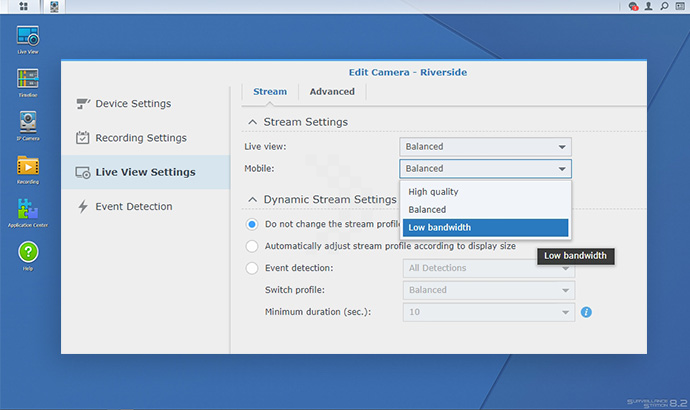
Task: Click the info icon beside Minimum duration
Action: point(587,312)
